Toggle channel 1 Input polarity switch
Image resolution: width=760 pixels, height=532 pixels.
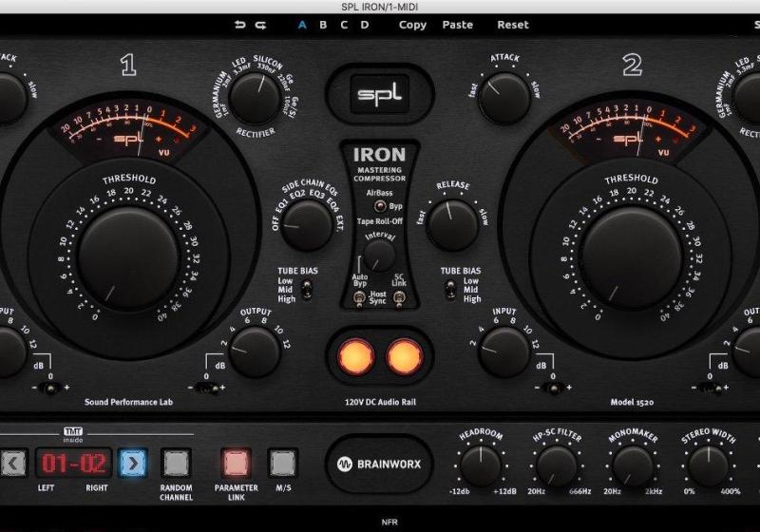[x=50, y=388]
